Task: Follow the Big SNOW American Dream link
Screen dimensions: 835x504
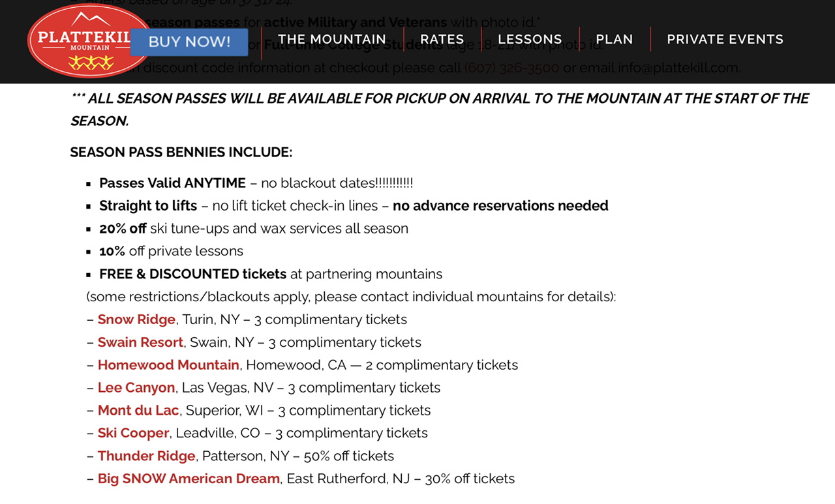Action: pyautogui.click(x=189, y=479)
